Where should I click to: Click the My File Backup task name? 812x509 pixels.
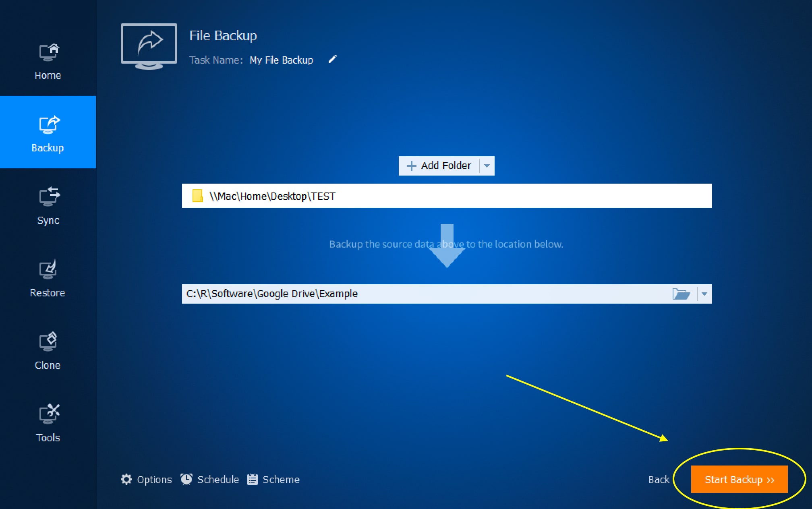click(281, 60)
